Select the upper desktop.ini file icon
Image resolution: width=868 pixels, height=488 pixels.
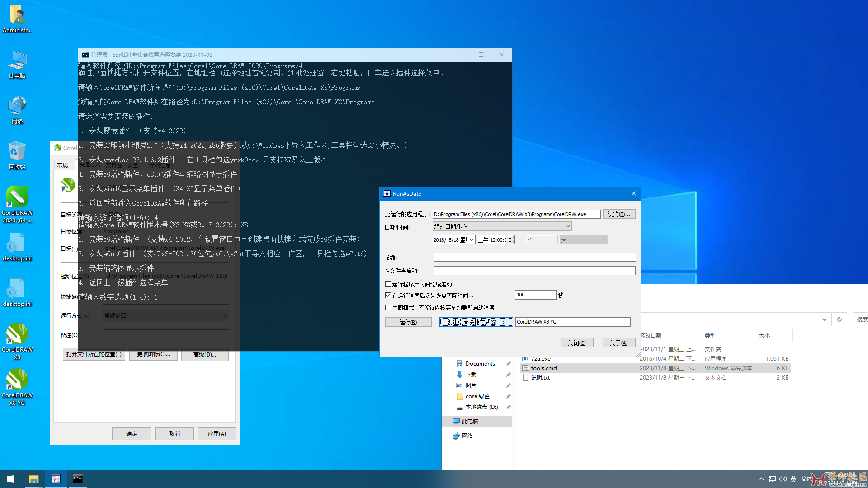[17, 248]
